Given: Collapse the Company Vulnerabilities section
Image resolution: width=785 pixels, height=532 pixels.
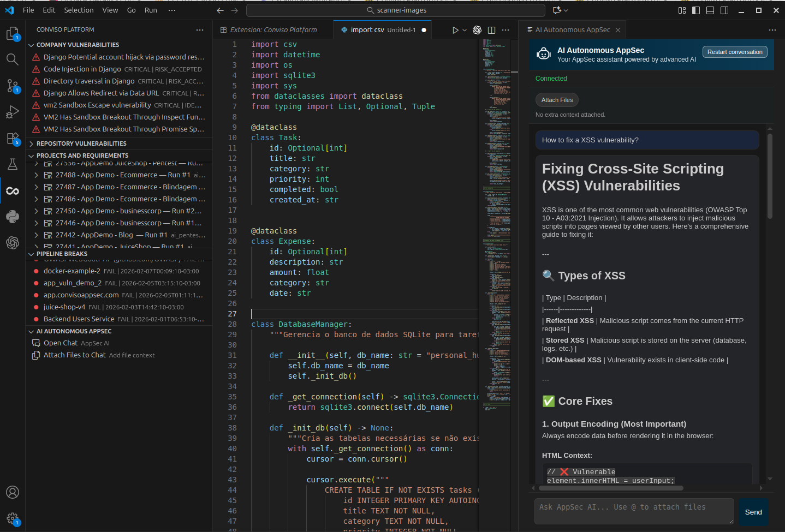Looking at the screenshot, I should [x=118, y=45].
